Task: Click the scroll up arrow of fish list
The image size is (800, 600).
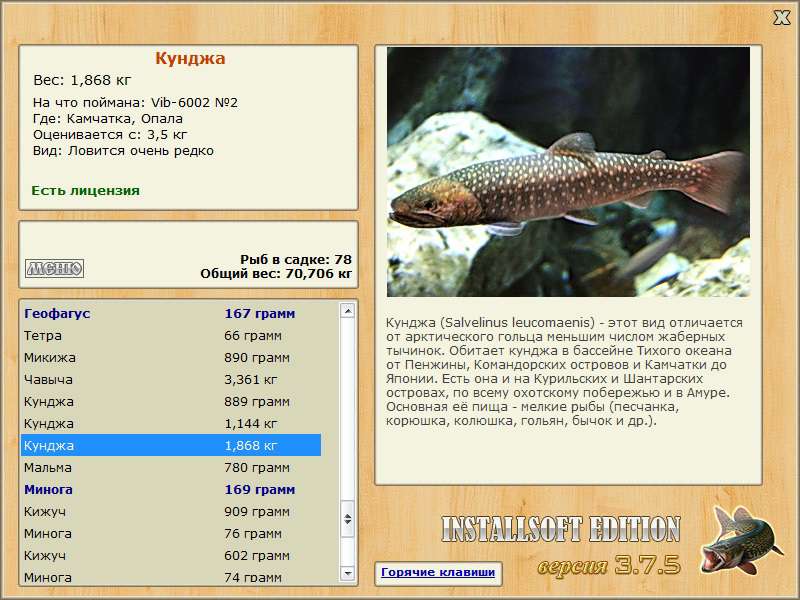Action: point(347,311)
